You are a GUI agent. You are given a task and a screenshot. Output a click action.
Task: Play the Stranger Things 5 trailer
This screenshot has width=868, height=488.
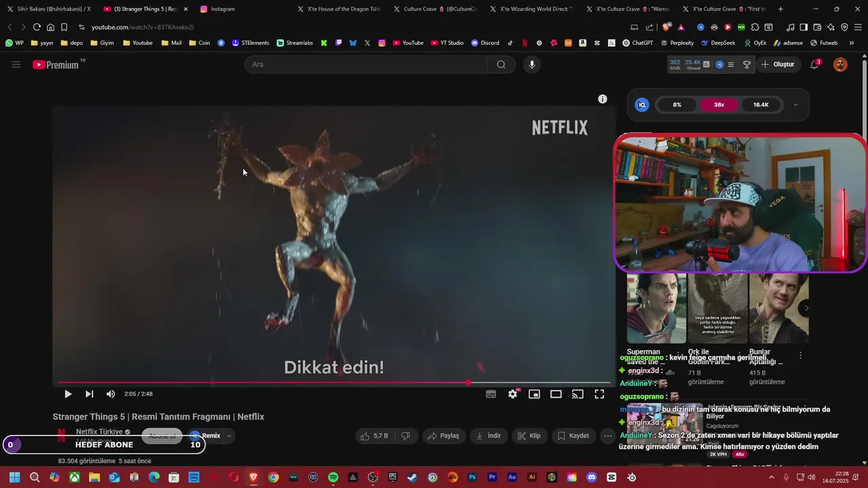click(68, 394)
